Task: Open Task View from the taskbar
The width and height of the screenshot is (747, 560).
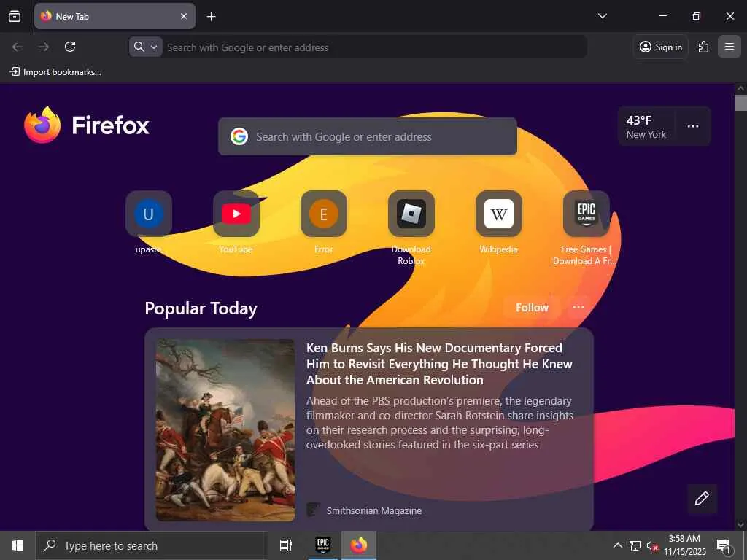Action: 286,545
